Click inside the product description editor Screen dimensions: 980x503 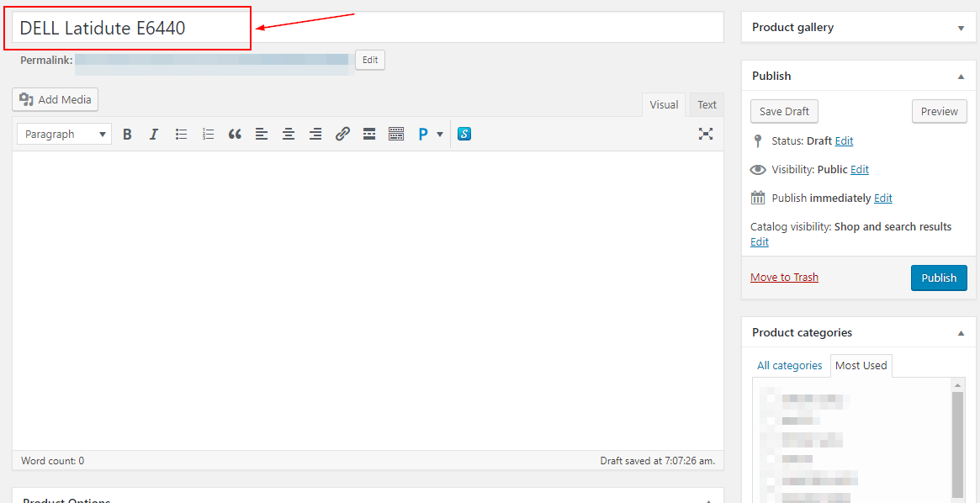coord(368,300)
